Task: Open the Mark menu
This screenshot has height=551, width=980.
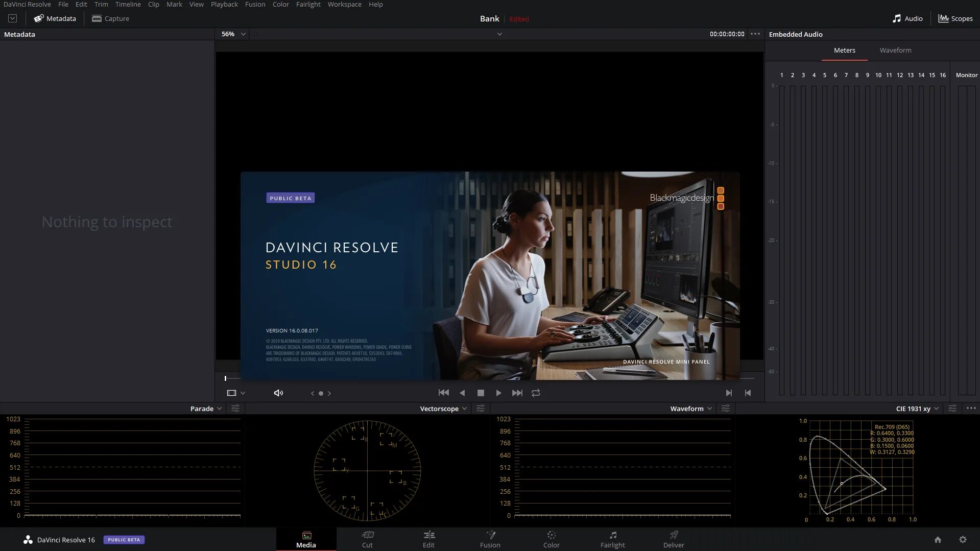Action: click(174, 4)
